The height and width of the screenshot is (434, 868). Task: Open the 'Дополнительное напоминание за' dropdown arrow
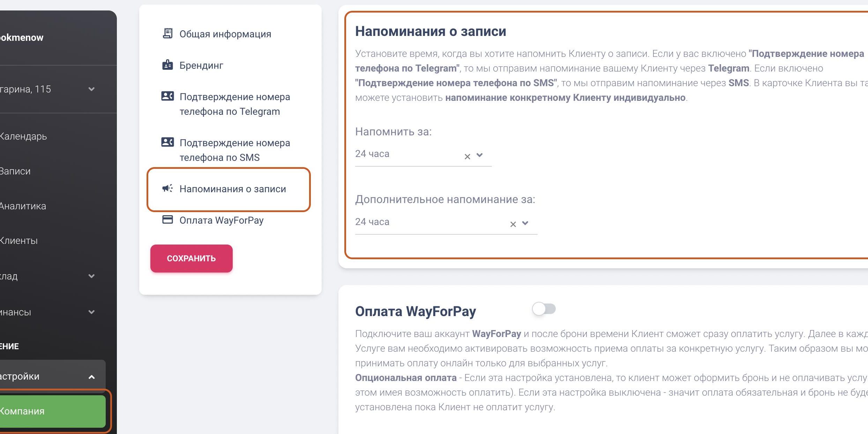coord(525,223)
